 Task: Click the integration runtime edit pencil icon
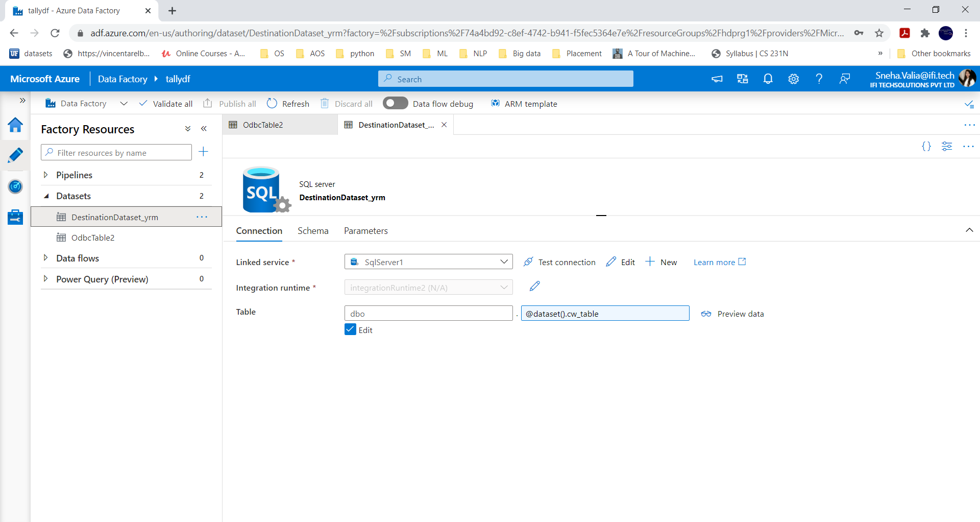coord(534,287)
